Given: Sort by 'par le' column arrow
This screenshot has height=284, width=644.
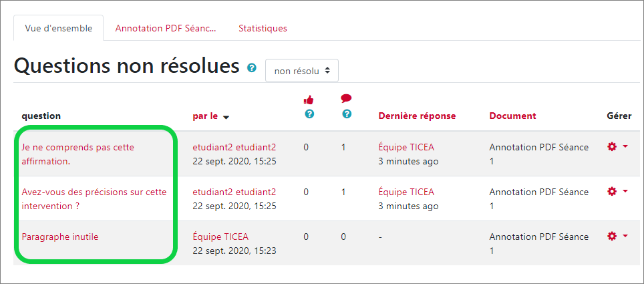Looking at the screenshot, I should [226, 117].
